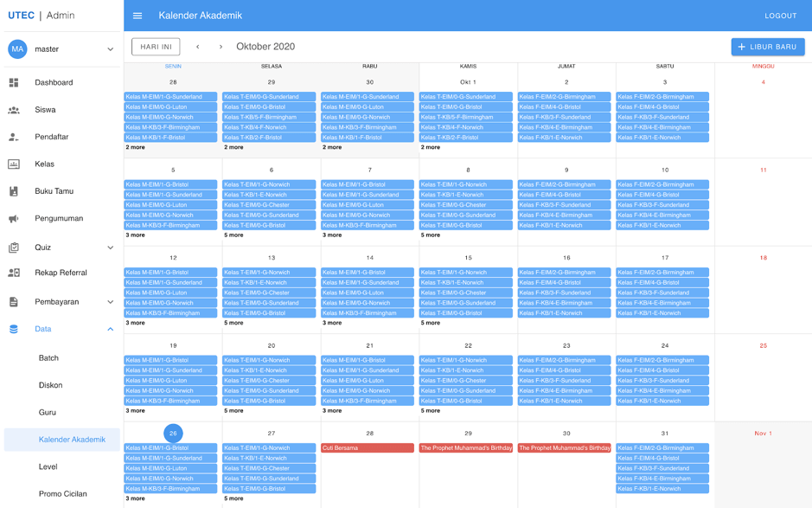Open the Diskon menu item
Image resolution: width=812 pixels, height=508 pixels.
point(50,385)
